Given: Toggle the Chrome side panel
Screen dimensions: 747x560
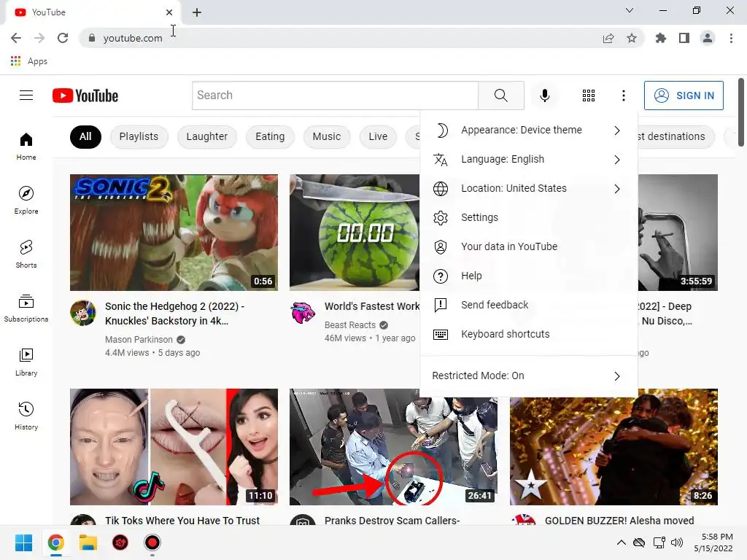Looking at the screenshot, I should pyautogui.click(x=684, y=38).
